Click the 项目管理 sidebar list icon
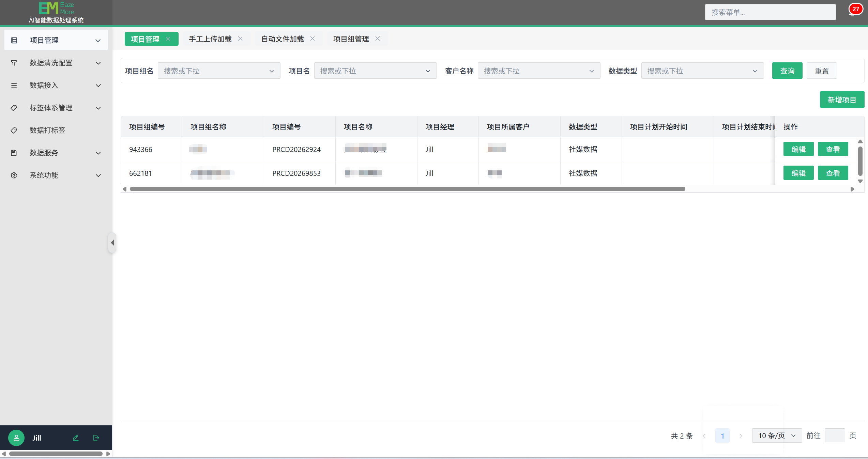 [x=14, y=41]
